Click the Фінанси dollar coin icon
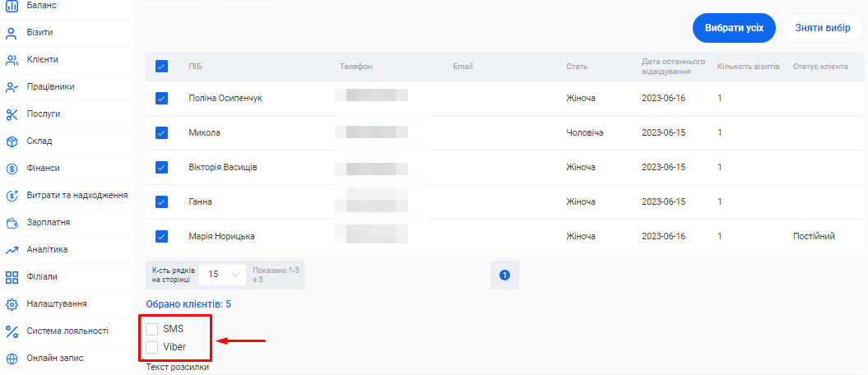 click(x=12, y=169)
